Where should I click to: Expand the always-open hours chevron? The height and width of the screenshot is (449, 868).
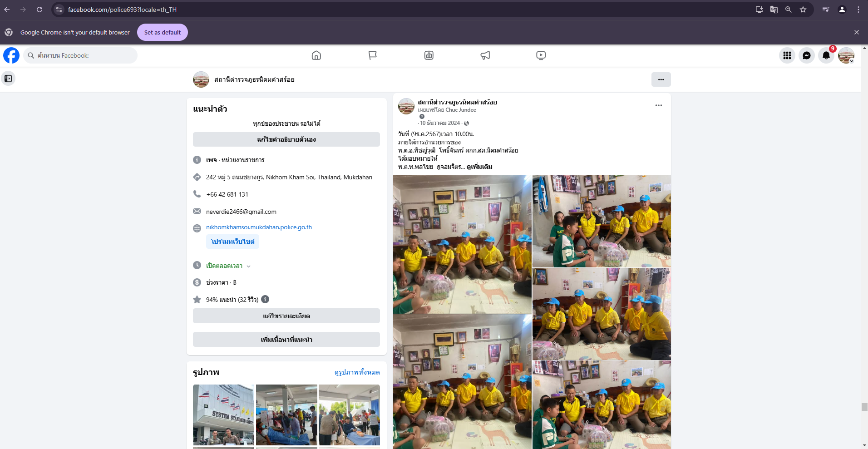pos(248,266)
